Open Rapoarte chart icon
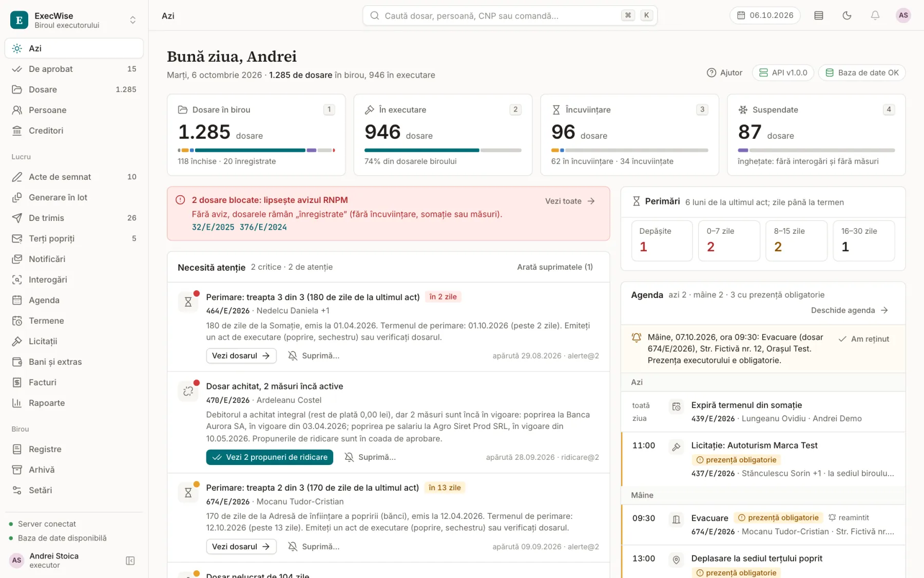The width and height of the screenshot is (924, 578). click(x=17, y=403)
